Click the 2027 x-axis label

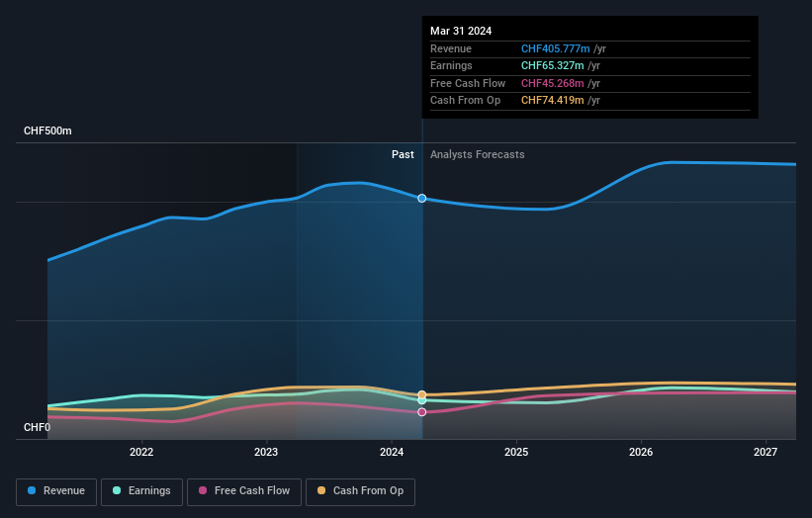tap(766, 452)
